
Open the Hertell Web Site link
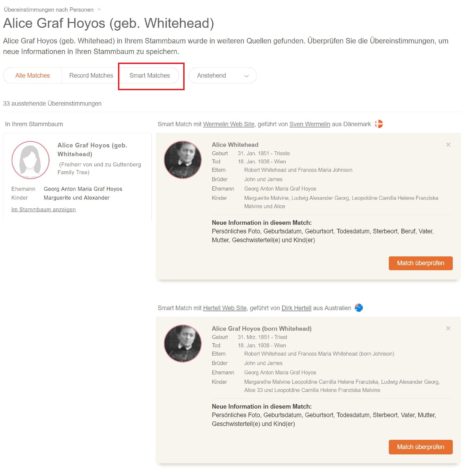pos(225,308)
